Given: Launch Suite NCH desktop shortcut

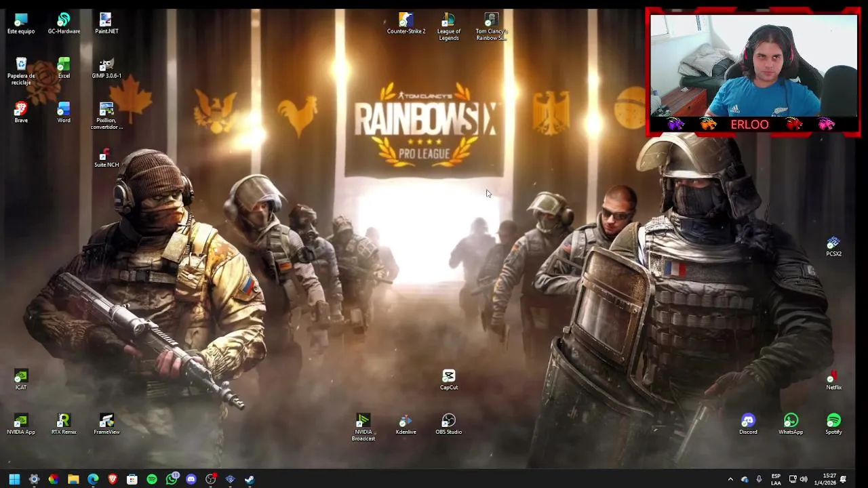Looking at the screenshot, I should pos(106,157).
